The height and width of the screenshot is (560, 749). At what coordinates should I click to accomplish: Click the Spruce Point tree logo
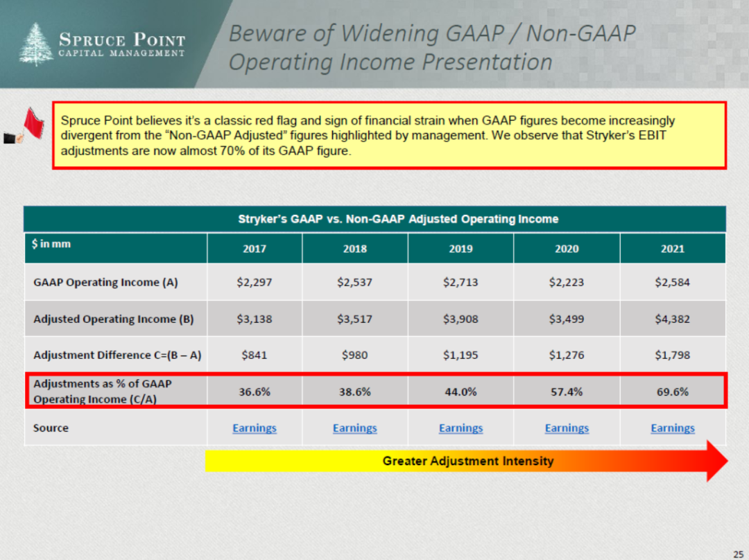coord(36,44)
